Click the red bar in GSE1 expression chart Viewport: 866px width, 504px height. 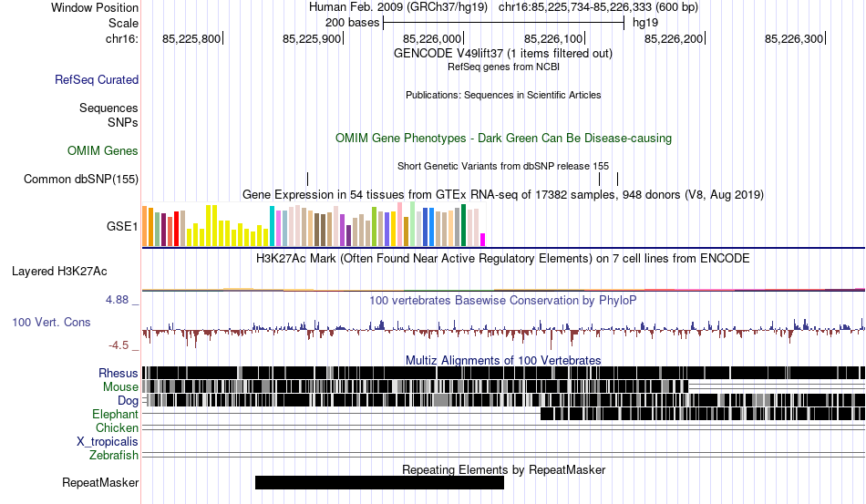[x=176, y=229]
